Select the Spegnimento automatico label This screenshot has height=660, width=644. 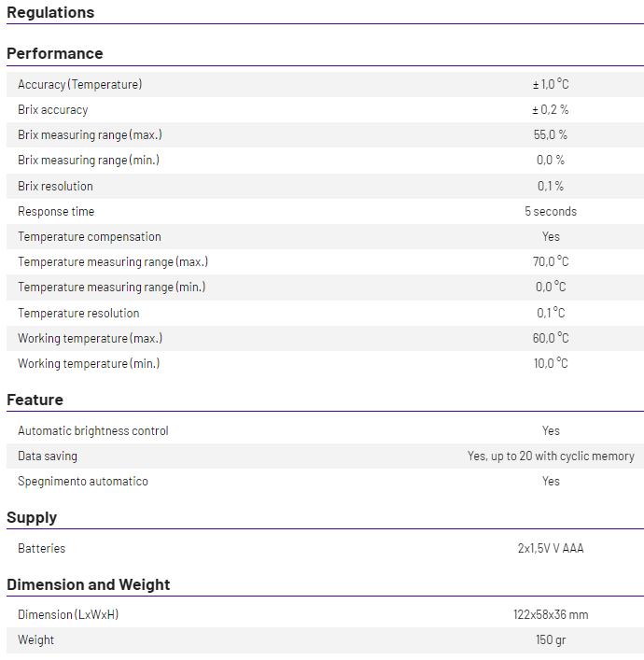click(x=83, y=482)
